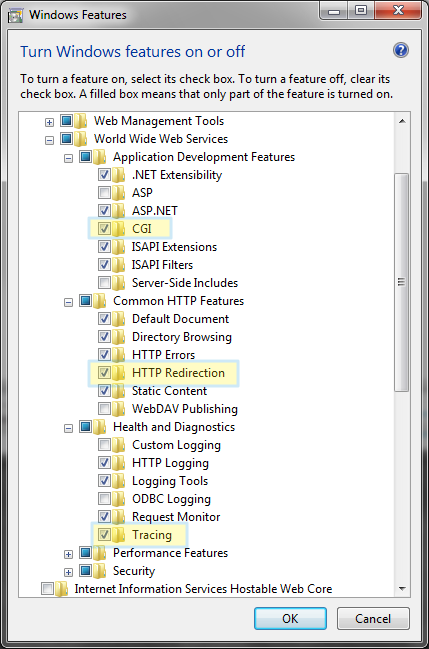Click the Directory Browsing folder icon
This screenshot has height=649, width=429.
(x=118, y=337)
